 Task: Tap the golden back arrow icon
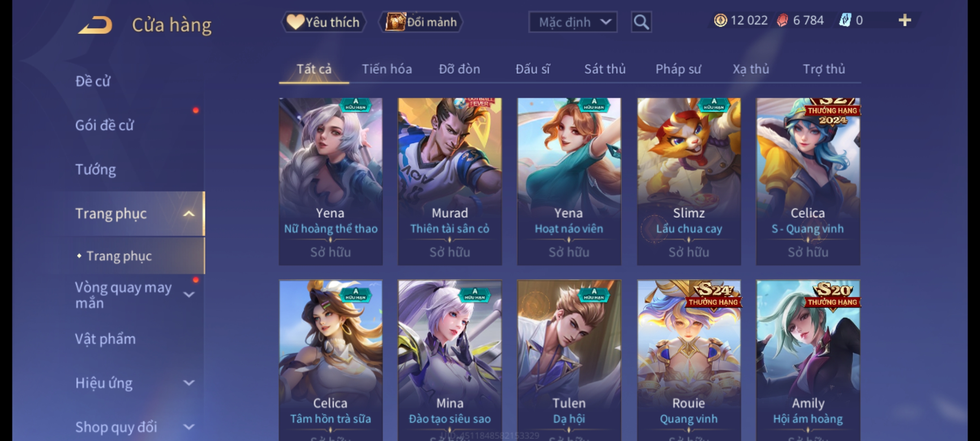pyautogui.click(x=95, y=25)
